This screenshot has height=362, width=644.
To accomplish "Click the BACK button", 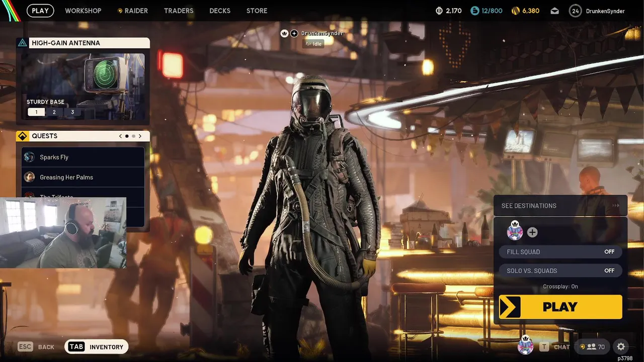I will pos(36,347).
